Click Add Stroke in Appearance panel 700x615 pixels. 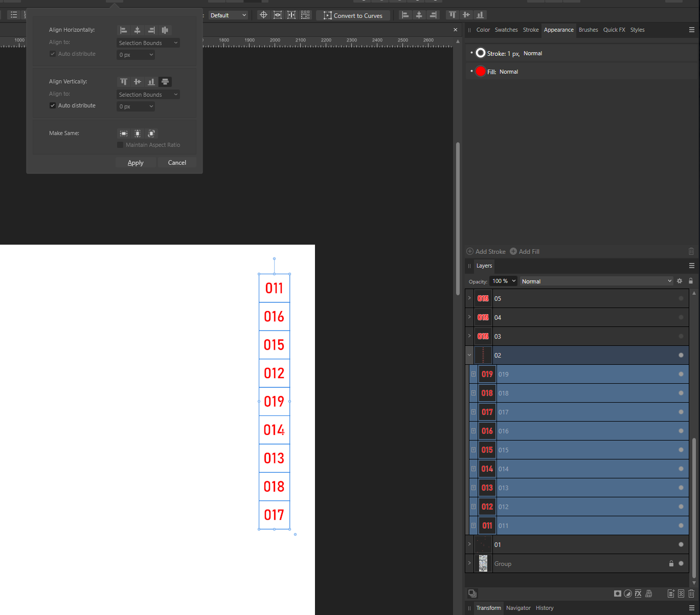point(486,251)
